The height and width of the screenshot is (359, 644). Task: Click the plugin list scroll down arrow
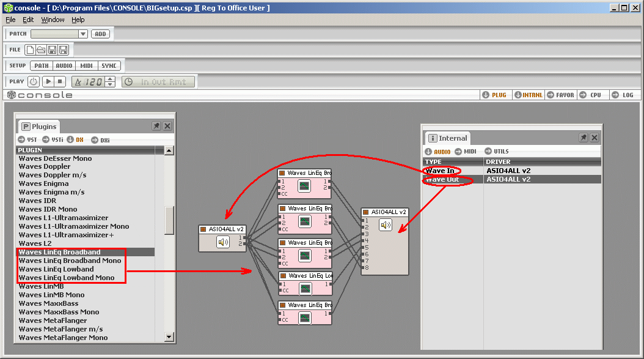pos(169,337)
